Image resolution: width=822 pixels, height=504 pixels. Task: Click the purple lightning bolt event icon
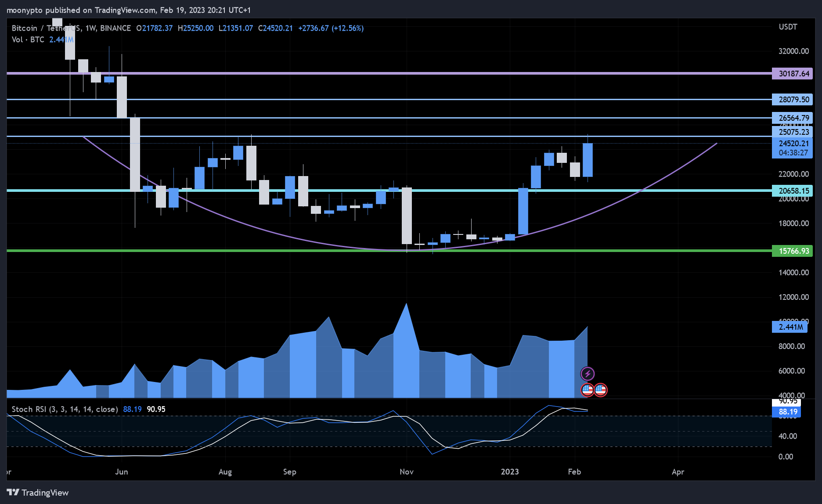588,374
